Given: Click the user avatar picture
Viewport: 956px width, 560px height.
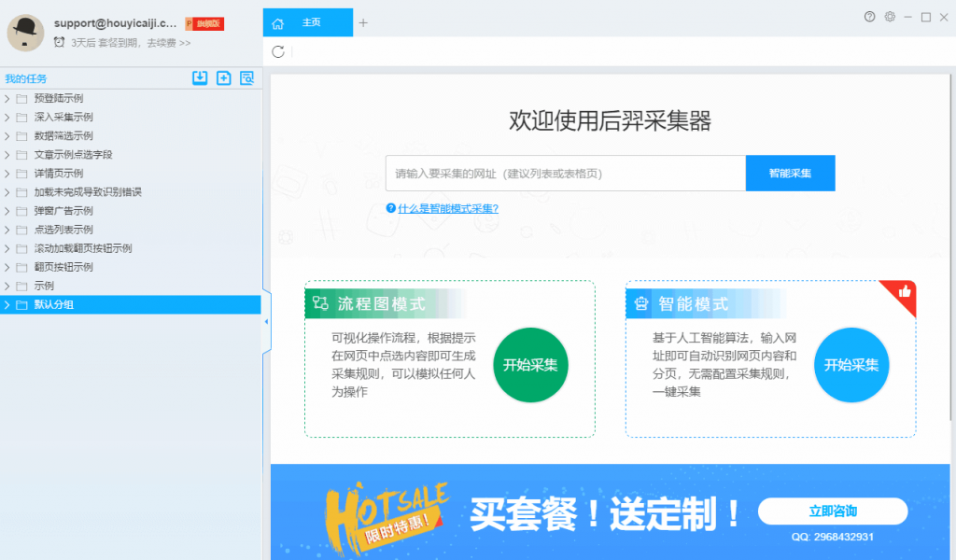Looking at the screenshot, I should click(25, 33).
